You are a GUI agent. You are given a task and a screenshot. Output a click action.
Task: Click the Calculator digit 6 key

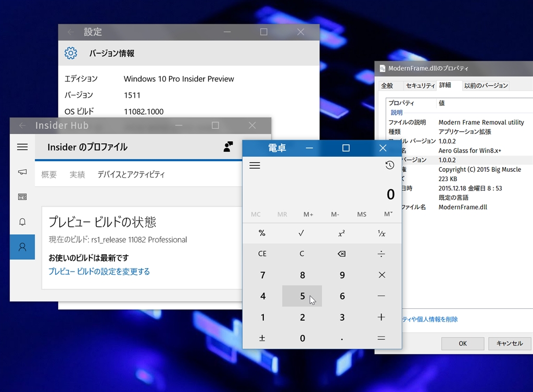pyautogui.click(x=341, y=296)
